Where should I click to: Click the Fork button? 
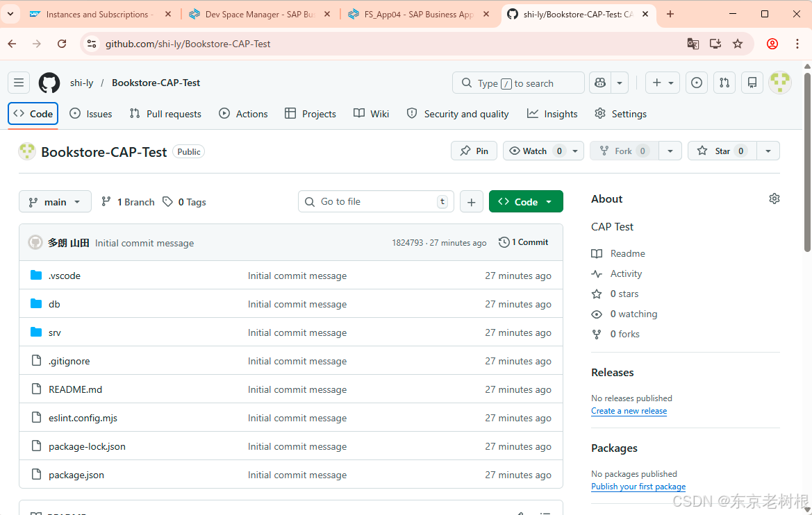pyautogui.click(x=624, y=151)
